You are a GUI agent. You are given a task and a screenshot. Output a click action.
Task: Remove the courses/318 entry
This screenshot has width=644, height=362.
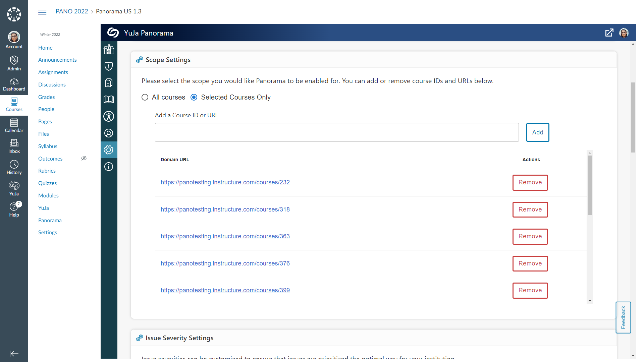[530, 209]
